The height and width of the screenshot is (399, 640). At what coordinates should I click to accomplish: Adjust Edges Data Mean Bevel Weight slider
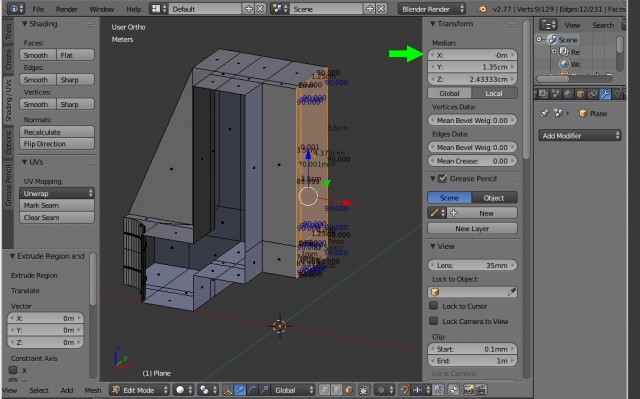(x=472, y=147)
